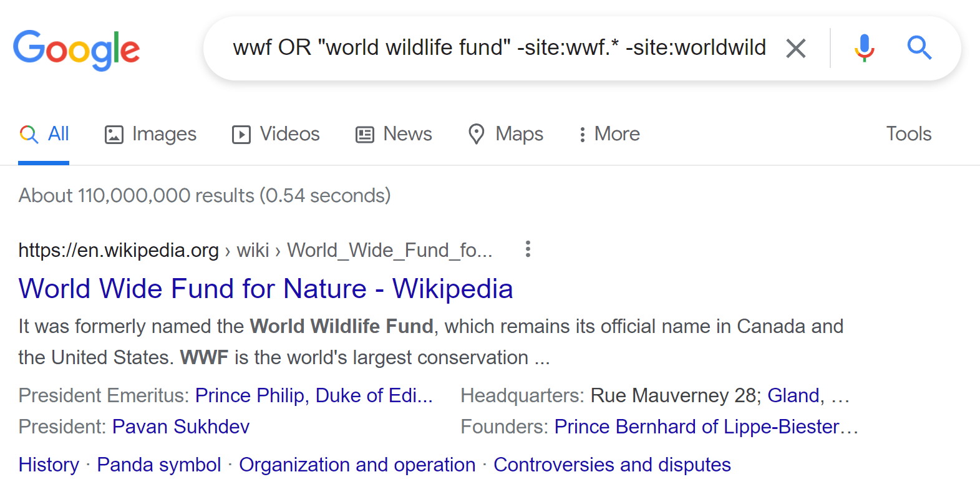
Task: Click the Prince Philip, Duke of Edi... link
Action: coord(314,395)
